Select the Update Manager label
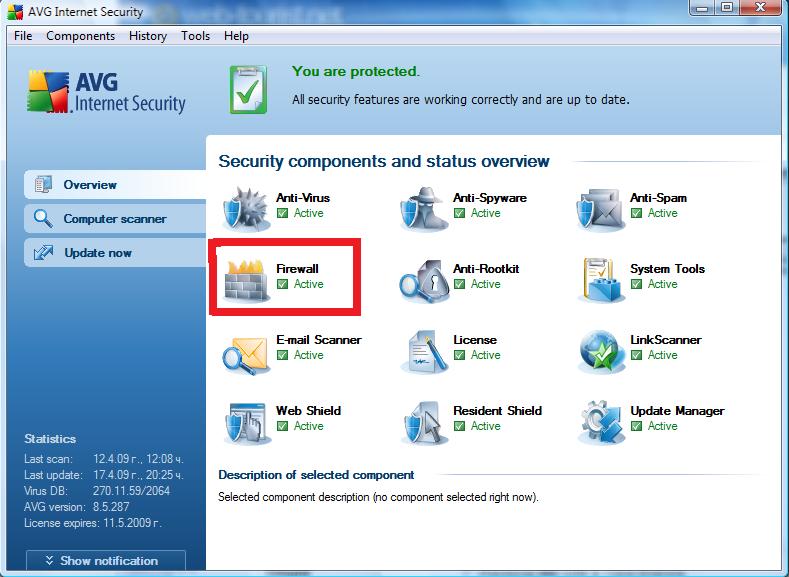This screenshot has height=577, width=789. 677,411
